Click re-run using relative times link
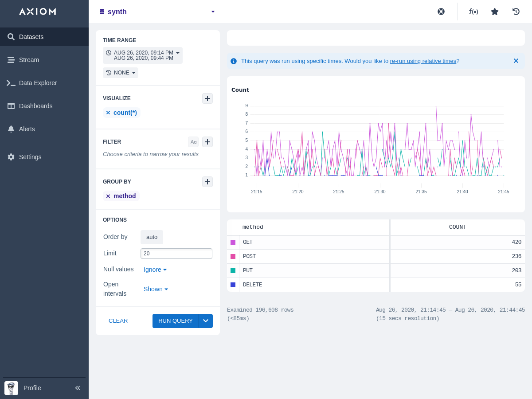 click(x=423, y=61)
